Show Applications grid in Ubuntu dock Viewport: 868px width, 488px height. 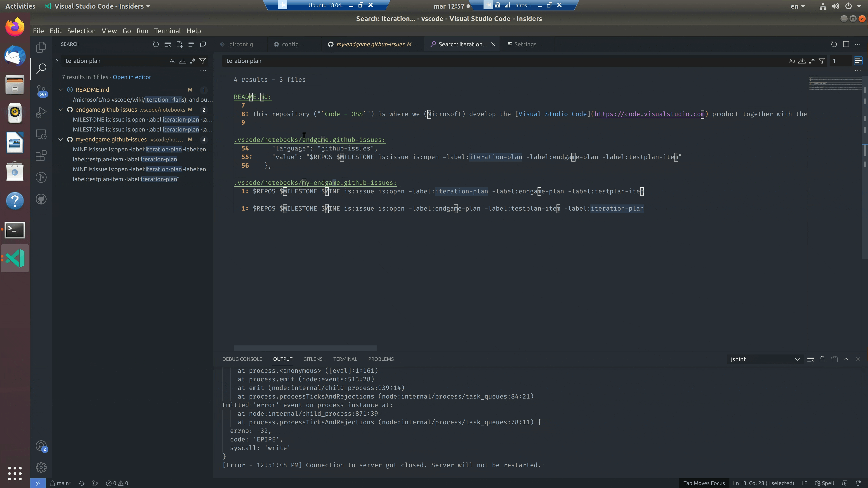click(15, 473)
